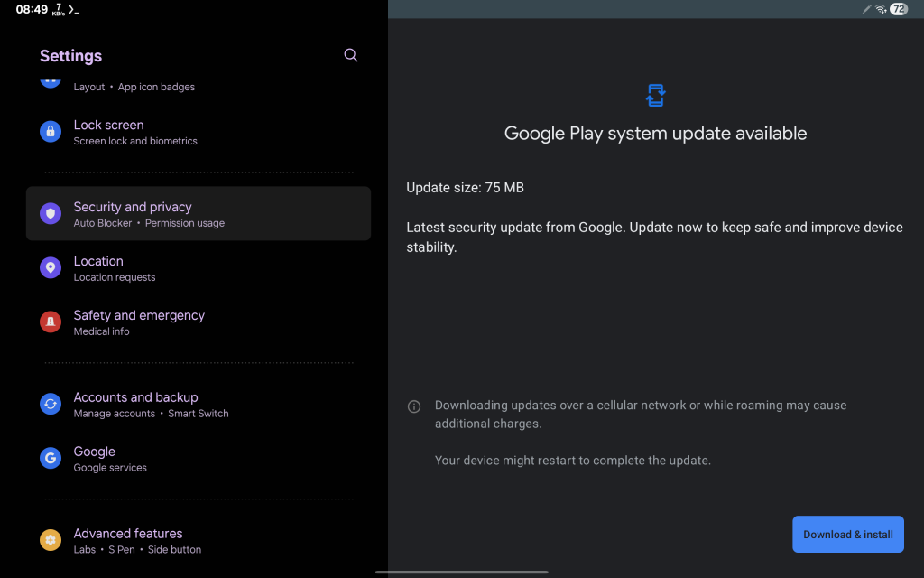Click 'Manage accounts' subtitle text

coord(115,414)
